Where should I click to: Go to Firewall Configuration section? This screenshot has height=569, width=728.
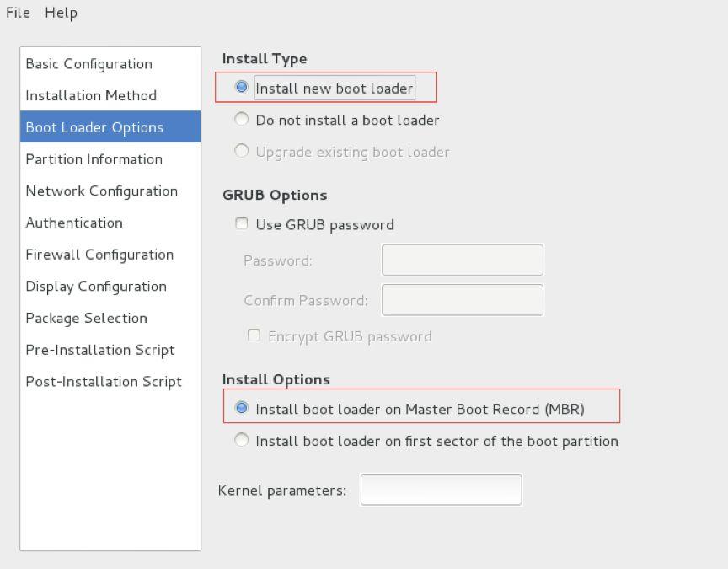tap(99, 255)
